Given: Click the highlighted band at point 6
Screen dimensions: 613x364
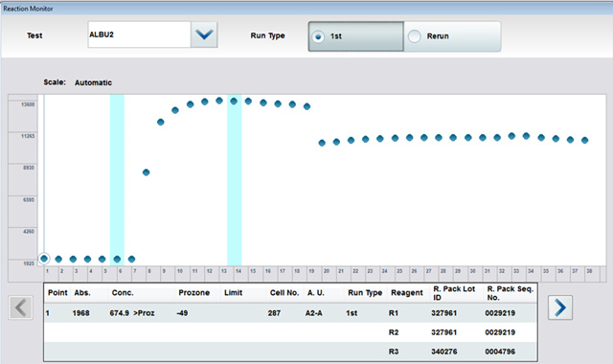Looking at the screenshot, I should 117,180.
